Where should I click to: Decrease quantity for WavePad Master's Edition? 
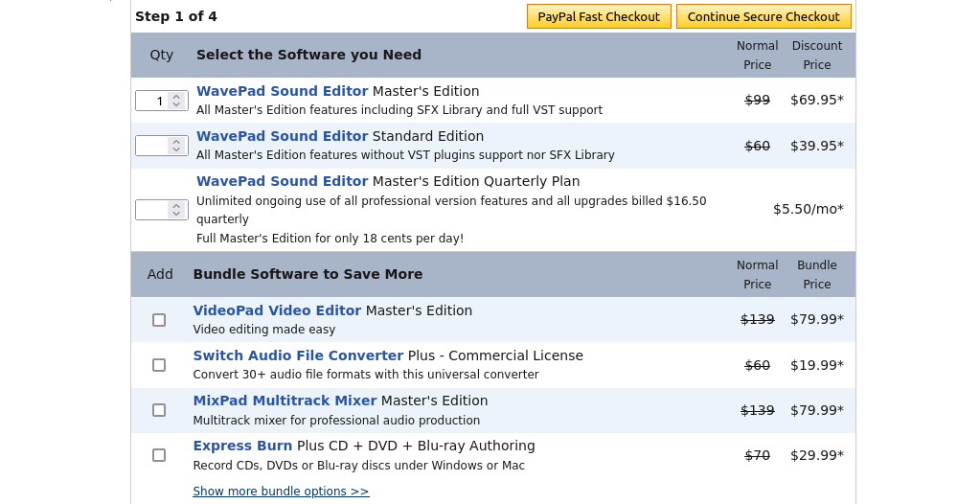pyautogui.click(x=176, y=104)
